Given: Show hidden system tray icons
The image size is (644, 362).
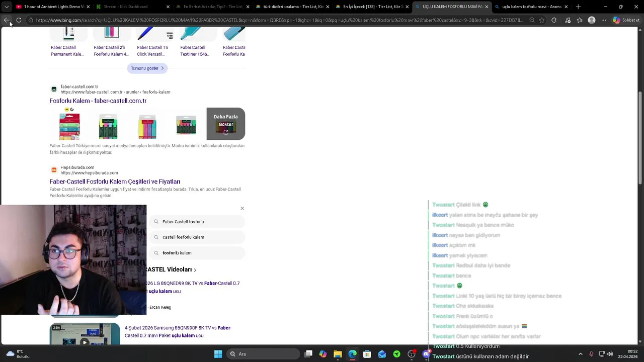Looking at the screenshot, I should click(580, 354).
